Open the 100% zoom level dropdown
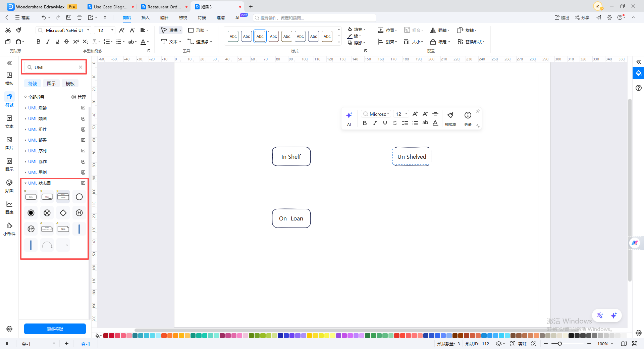This screenshot has width=644, height=349. 605,344
